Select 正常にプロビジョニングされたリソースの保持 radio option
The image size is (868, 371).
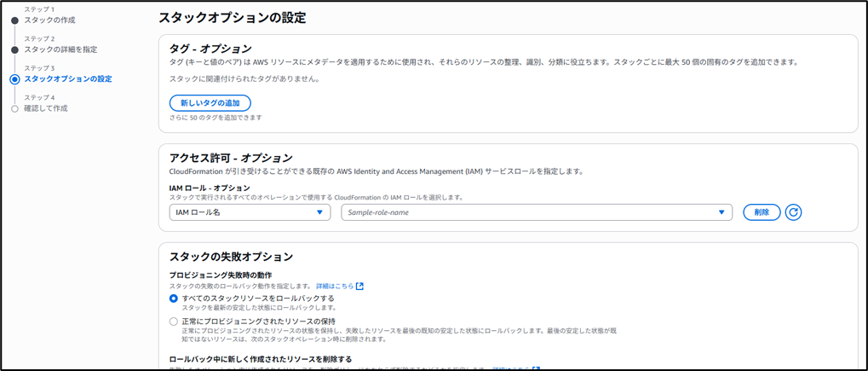coord(174,321)
